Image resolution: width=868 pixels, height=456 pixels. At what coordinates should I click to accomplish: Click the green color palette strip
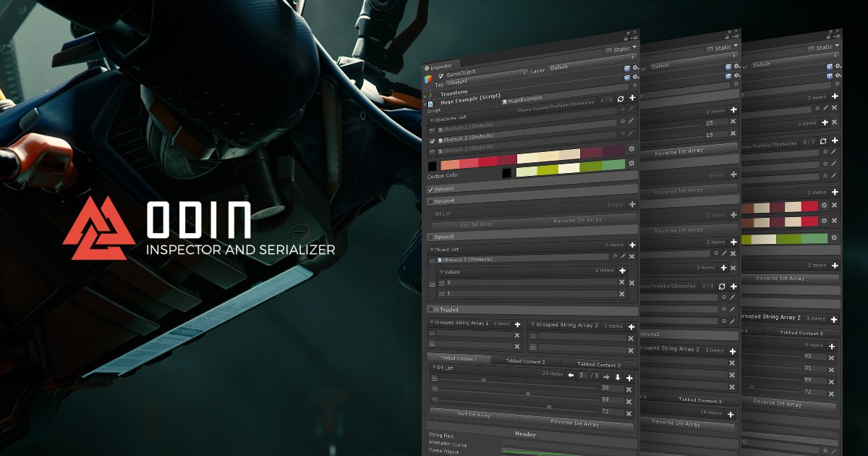pos(569,169)
